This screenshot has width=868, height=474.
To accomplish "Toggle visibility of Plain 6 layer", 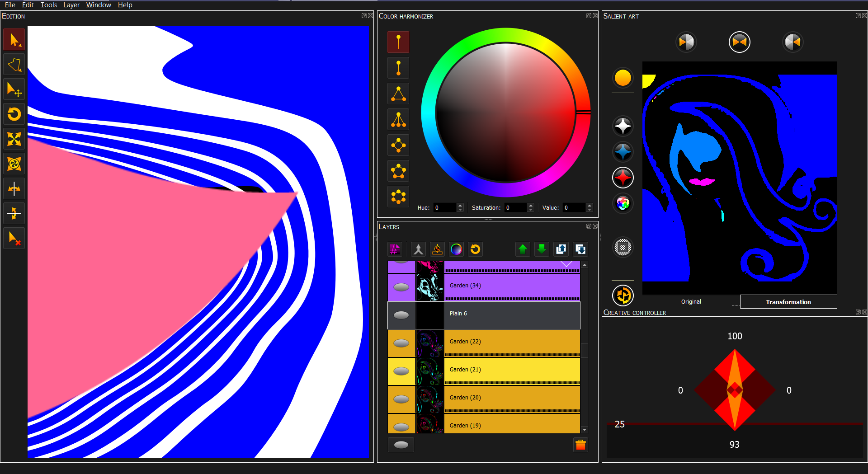I will pyautogui.click(x=401, y=315).
